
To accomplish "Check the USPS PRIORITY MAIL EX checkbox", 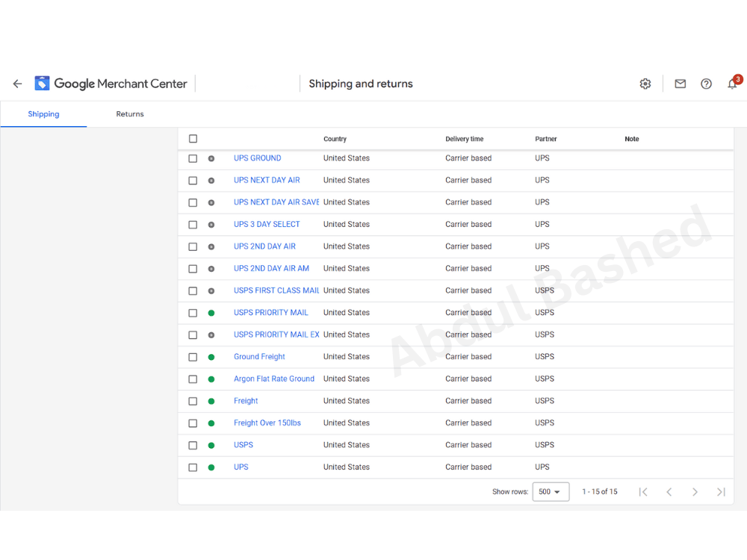I will (193, 335).
